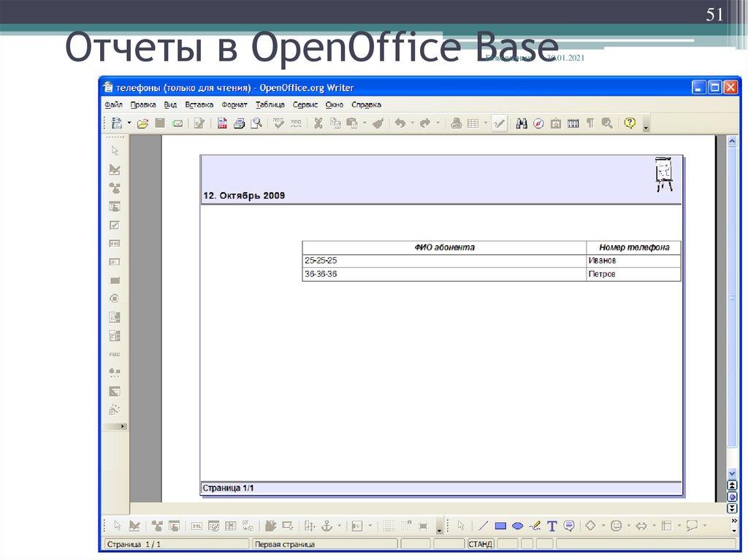Activate the Page Preview icon
The image size is (748, 560).
pos(256,123)
